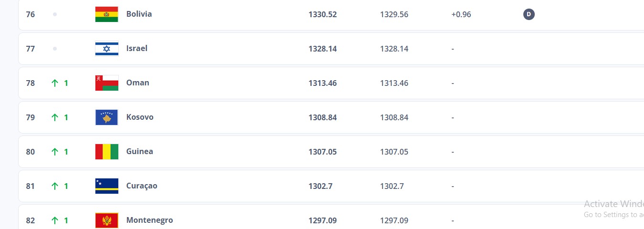The height and width of the screenshot is (229, 644).
Task: Click the Israel flag icon
Action: [x=107, y=49]
